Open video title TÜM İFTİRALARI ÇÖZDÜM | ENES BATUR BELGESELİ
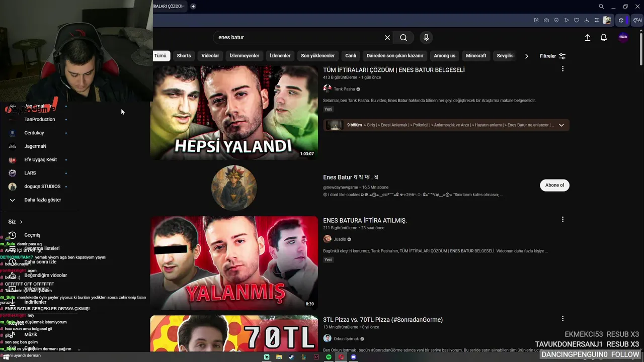Screen dimensions: 644x362 tap(394, 70)
